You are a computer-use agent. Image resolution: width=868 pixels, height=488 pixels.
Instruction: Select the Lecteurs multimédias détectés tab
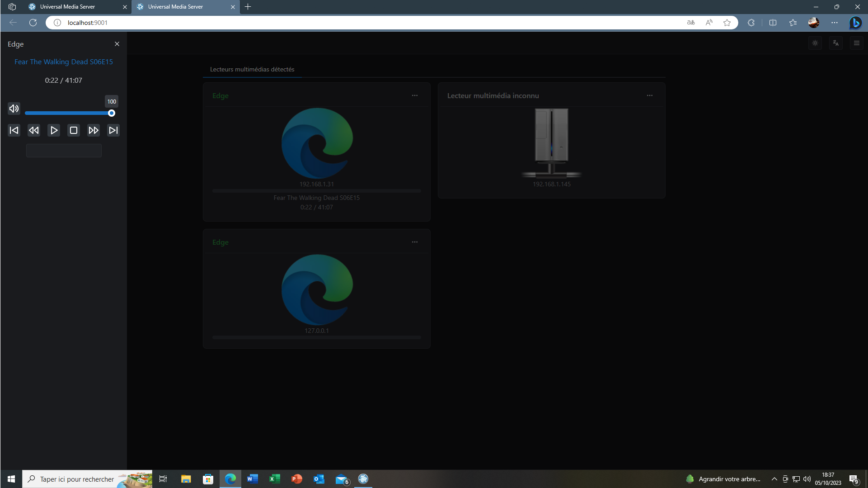point(252,69)
